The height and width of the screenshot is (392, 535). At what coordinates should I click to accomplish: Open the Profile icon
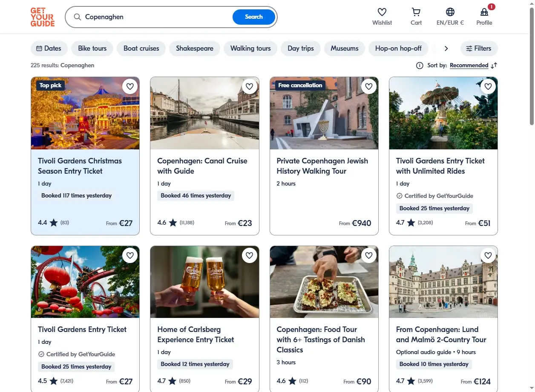(484, 12)
